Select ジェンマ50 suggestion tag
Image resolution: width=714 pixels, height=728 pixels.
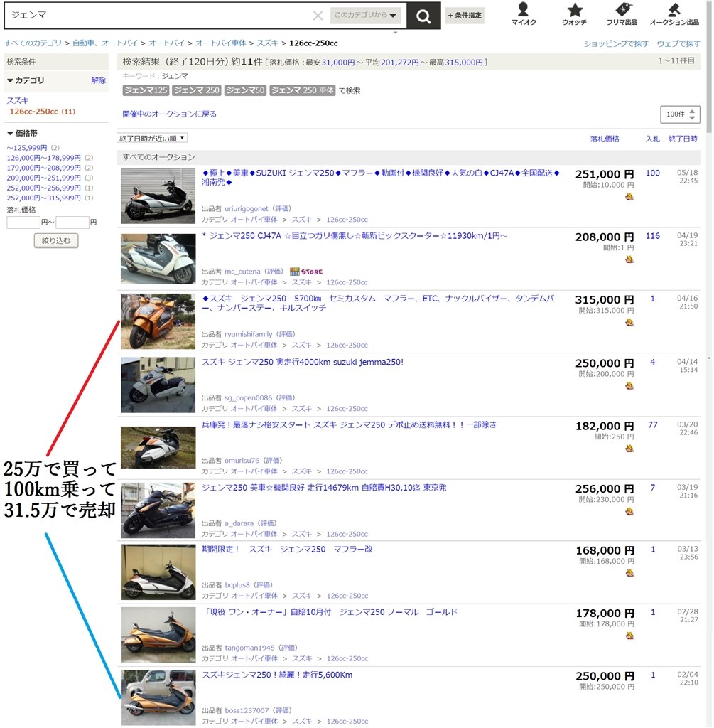tap(245, 90)
